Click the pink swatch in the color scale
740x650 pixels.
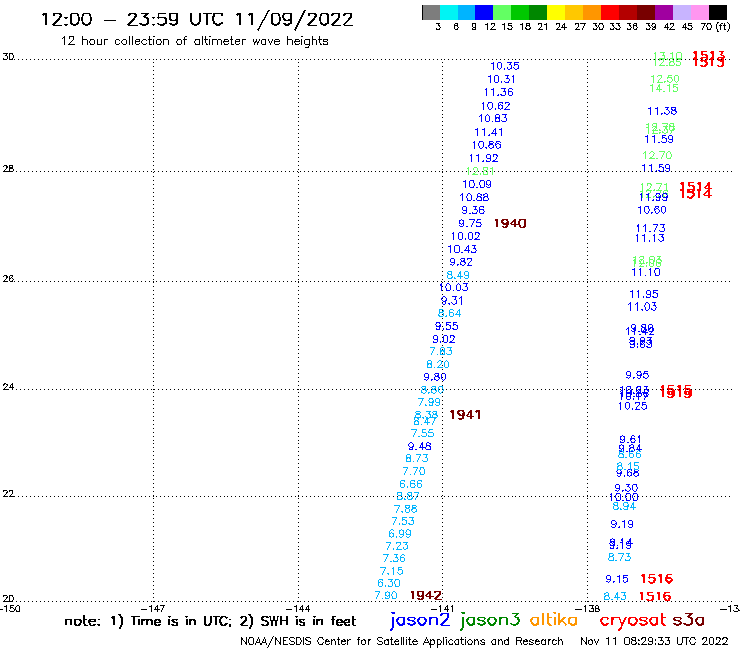[x=700, y=13]
